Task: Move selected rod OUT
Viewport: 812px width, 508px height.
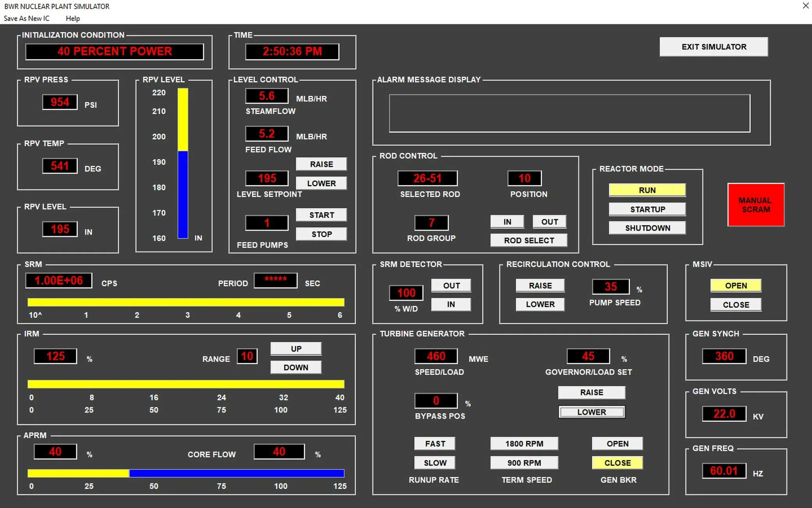Action: pyautogui.click(x=549, y=222)
